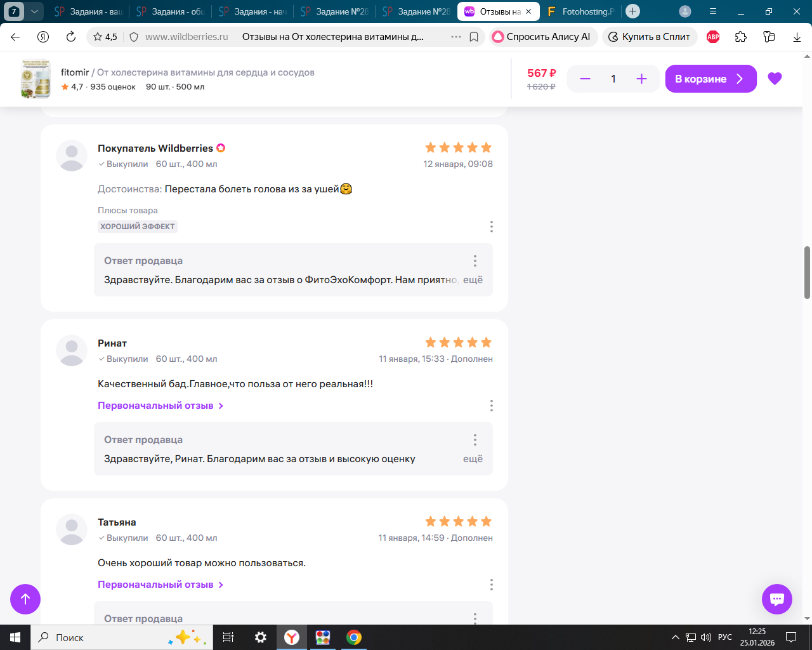Screen dimensions: 812x650
Task: Open the ABP ad blocker extension icon
Action: [x=713, y=37]
